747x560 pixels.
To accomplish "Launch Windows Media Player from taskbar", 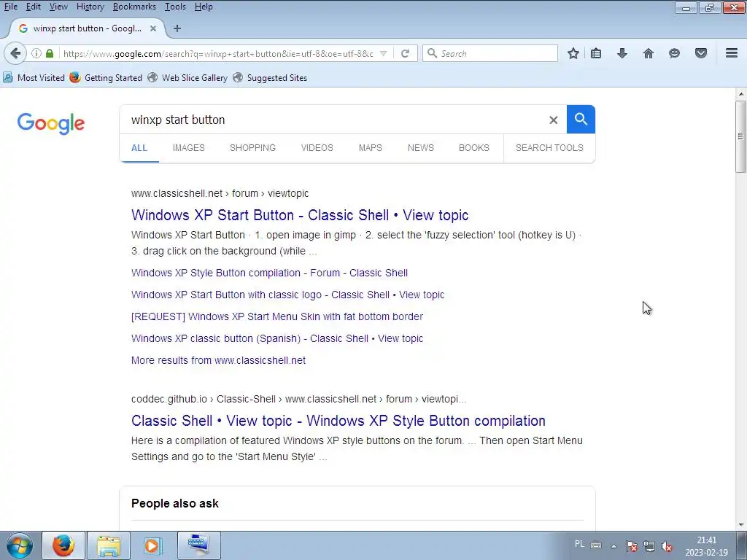I will 153,545.
